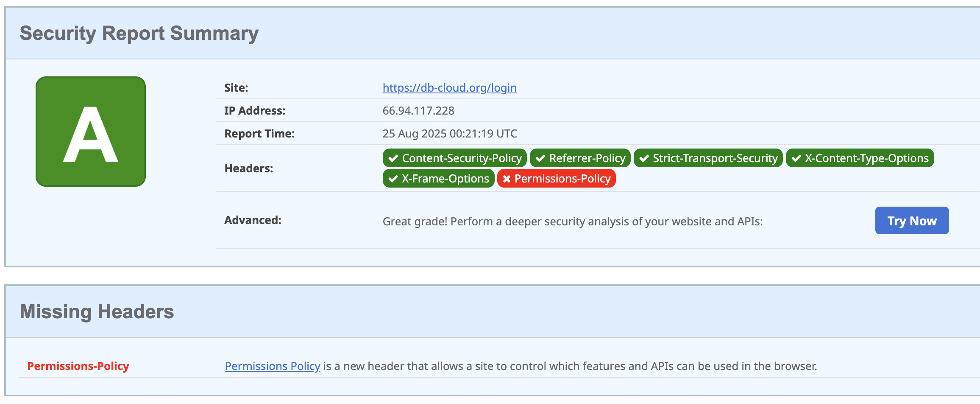Click the IP Address: row label
The height and width of the screenshot is (404, 980).
point(255,111)
